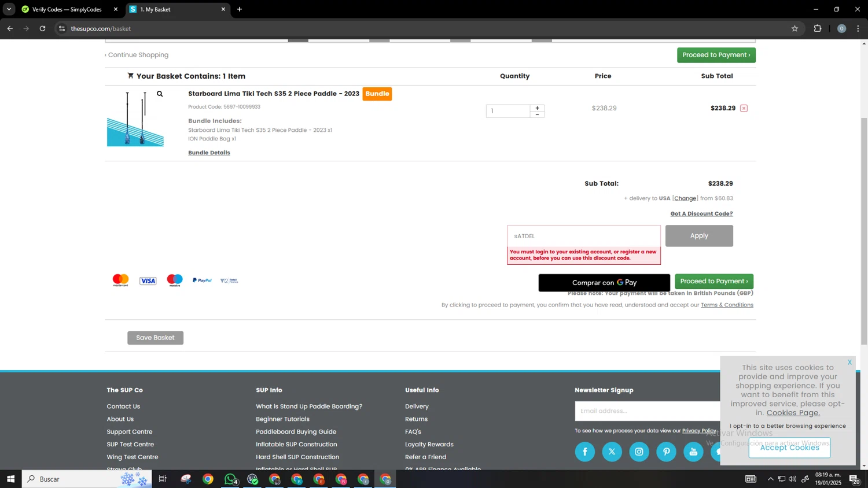Open Task View on the taskbar
The image size is (868, 488).
coord(163,479)
